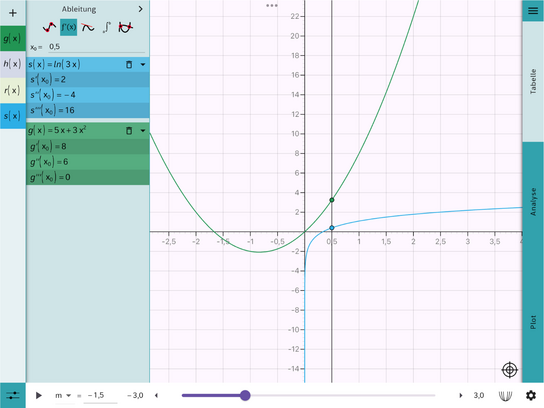This screenshot has height=408, width=544.
Task: Switch to the Tabelle tab
Action: [533, 82]
